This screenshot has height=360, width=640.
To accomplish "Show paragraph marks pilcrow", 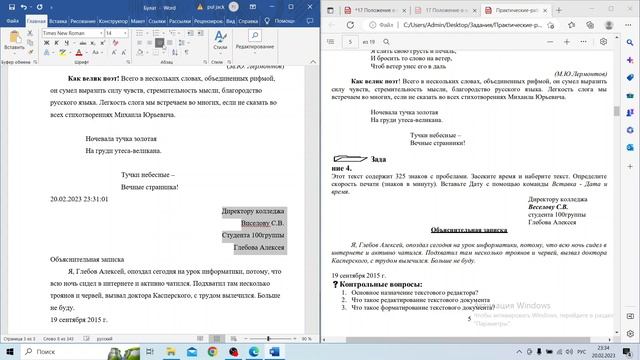I will (x=186, y=52).
